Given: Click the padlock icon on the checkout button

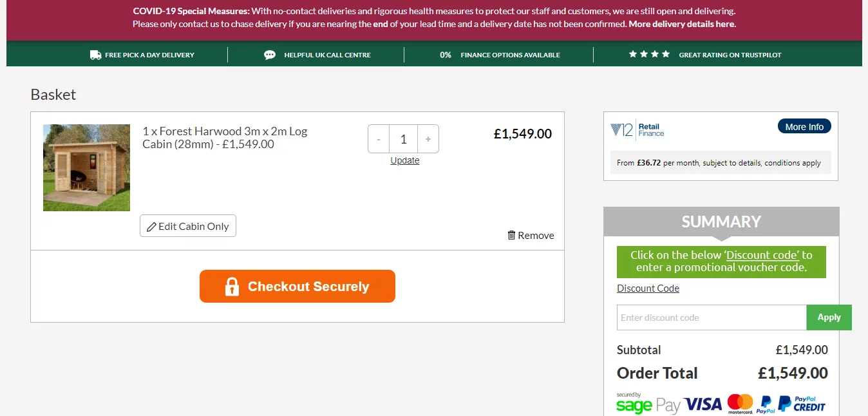Looking at the screenshot, I should (x=232, y=287).
